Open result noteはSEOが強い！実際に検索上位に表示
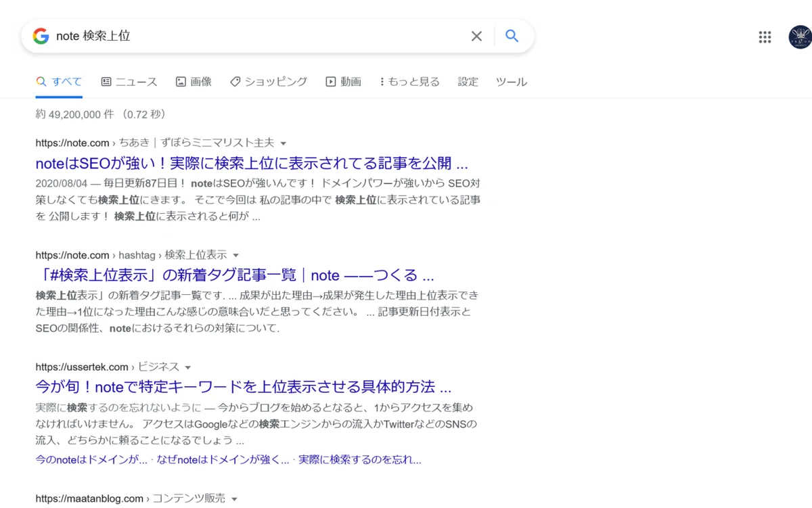812x508 pixels. pos(252,163)
